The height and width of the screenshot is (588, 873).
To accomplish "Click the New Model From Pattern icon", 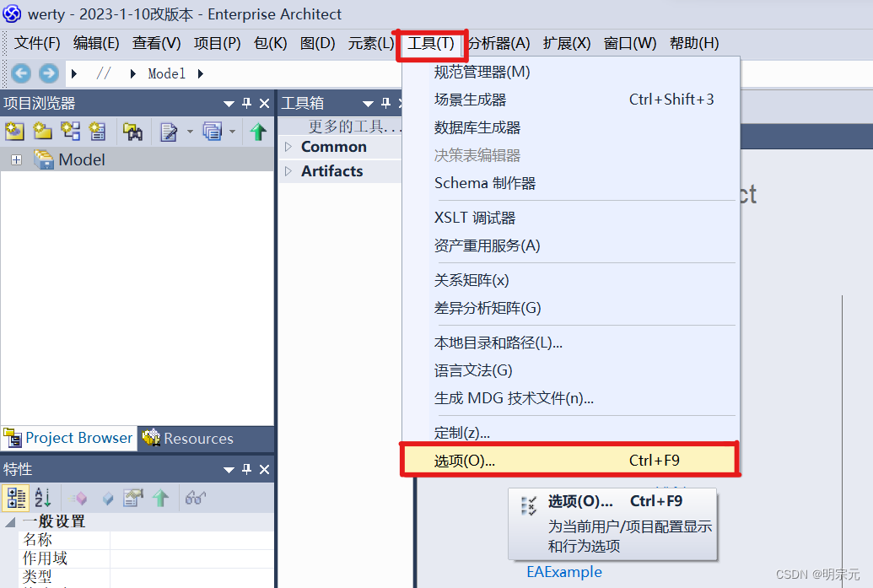I will click(14, 132).
